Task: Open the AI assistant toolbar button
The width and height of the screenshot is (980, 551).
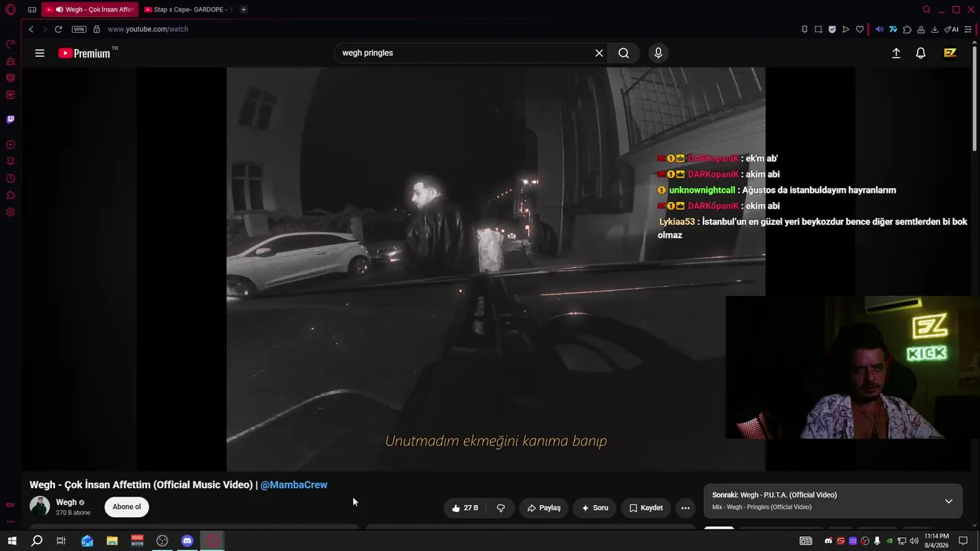Action: click(x=952, y=29)
